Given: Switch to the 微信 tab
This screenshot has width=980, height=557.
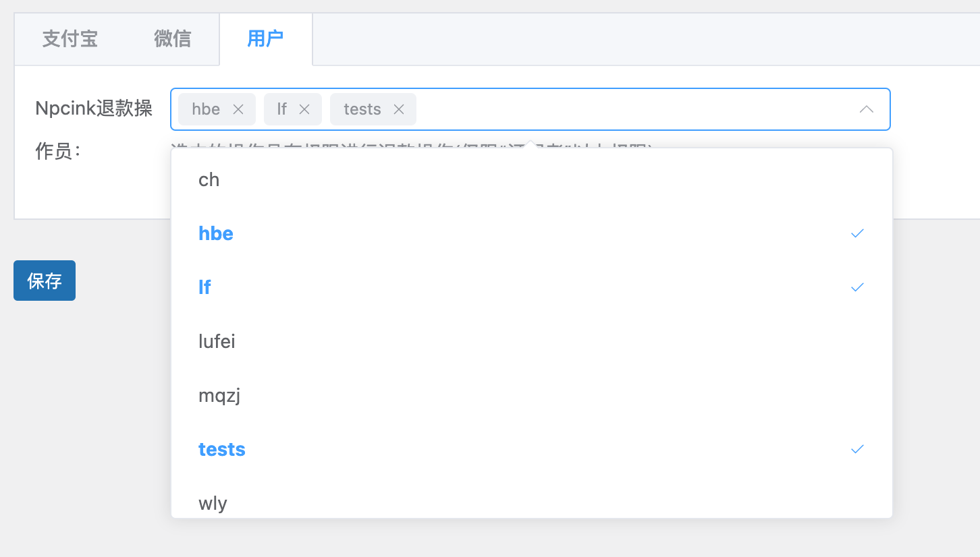Looking at the screenshot, I should click(x=172, y=39).
